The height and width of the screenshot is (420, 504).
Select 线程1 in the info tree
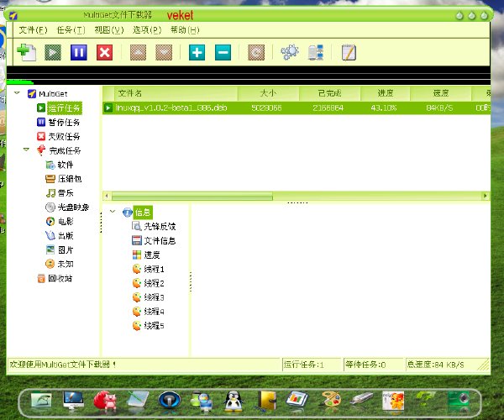(154, 269)
